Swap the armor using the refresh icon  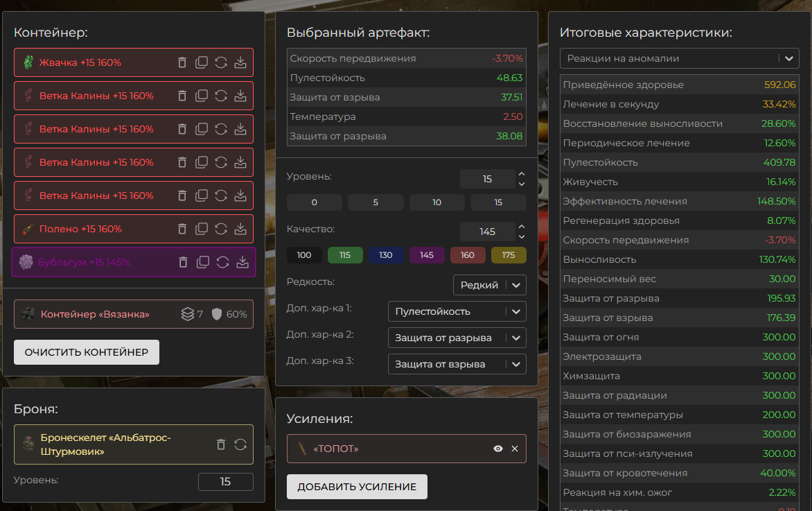(240, 444)
